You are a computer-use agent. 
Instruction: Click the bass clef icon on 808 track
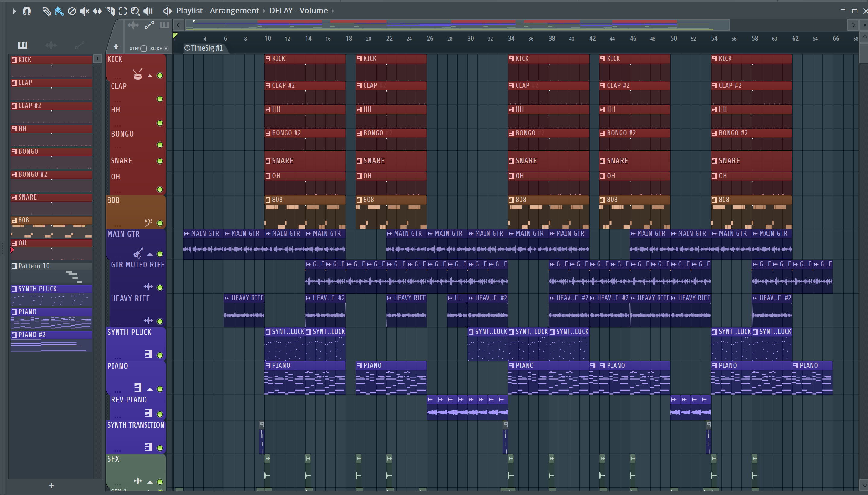click(148, 222)
